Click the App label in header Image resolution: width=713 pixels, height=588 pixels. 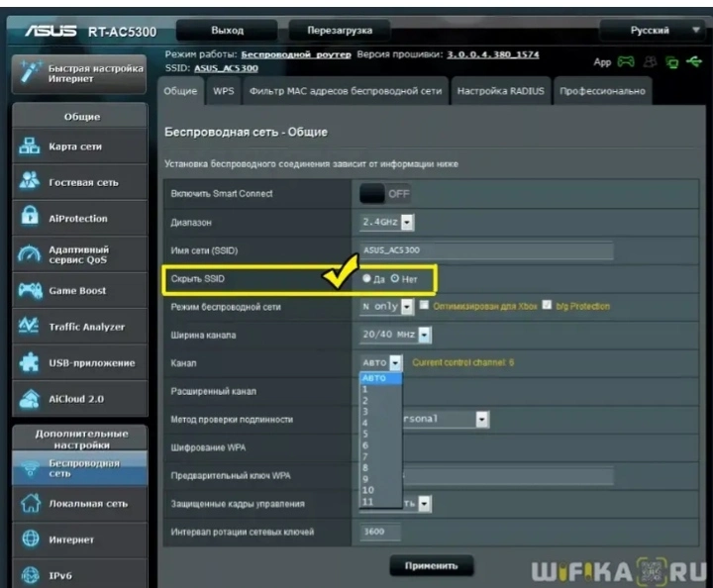click(x=602, y=62)
